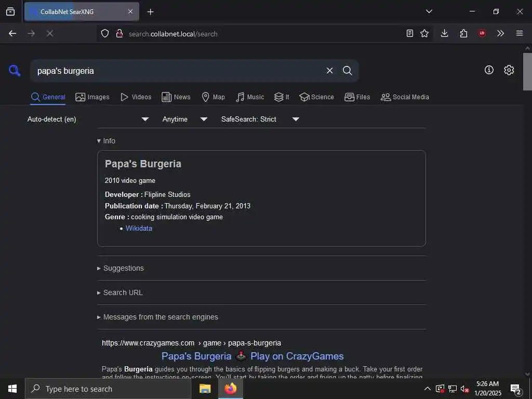Expand Messages from the search engines
The width and height of the screenshot is (532, 399).
point(157,317)
